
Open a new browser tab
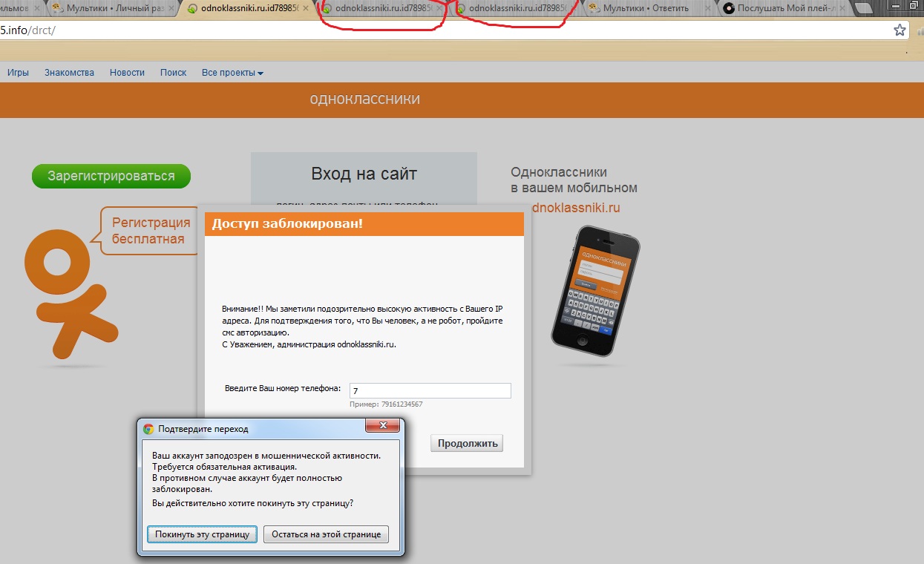pos(862,9)
